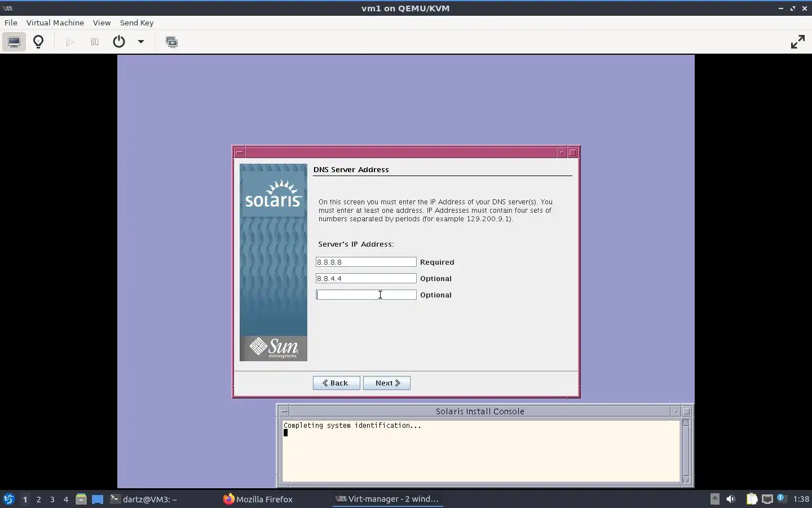Open the application launcher menu in taskbar
This screenshot has width=812, height=508.
pos(9,499)
